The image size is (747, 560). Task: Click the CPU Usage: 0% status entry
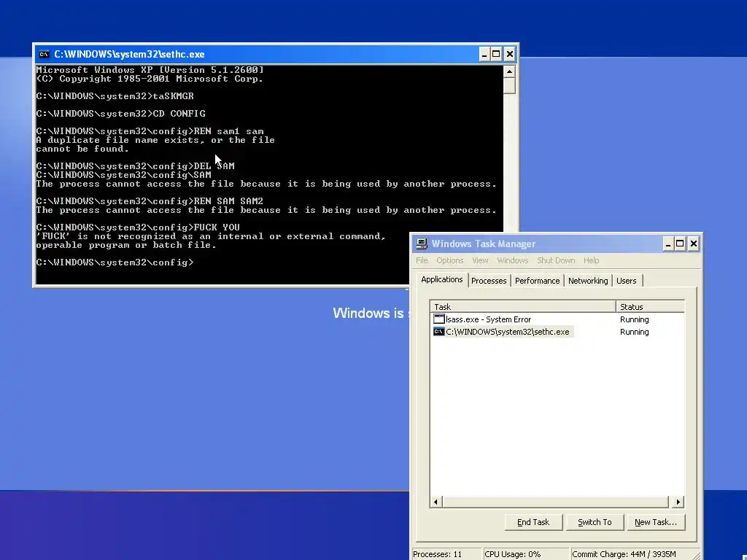tap(526, 554)
